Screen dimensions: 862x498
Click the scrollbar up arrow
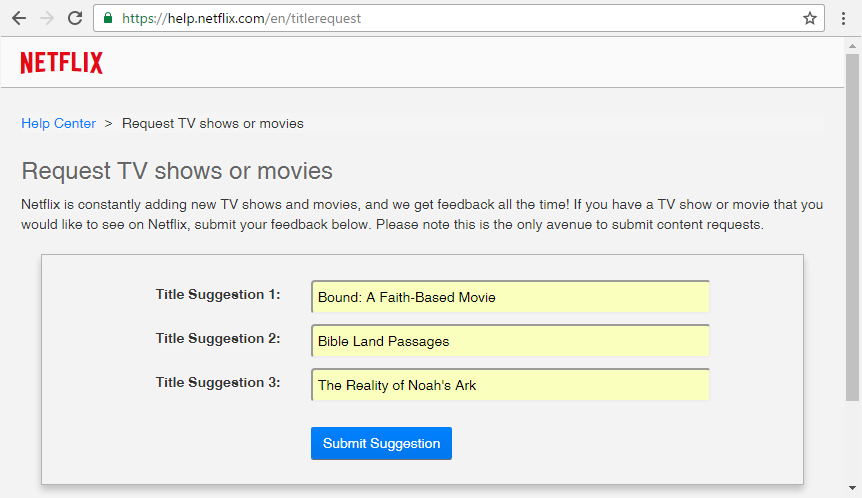[x=853, y=46]
